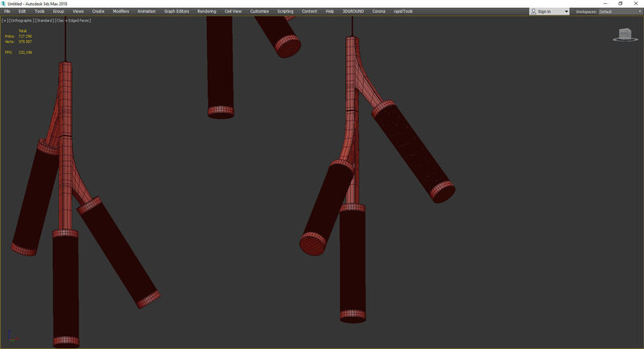Expand the Sign In dropdown arrow
The image size is (644, 349).
click(x=566, y=11)
